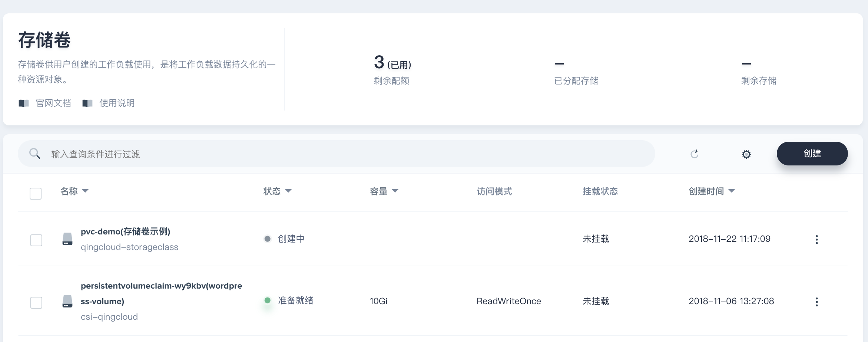Check the persistentvolumeclaim-wy9kbv row checkbox
The height and width of the screenshot is (342, 868).
36,302
